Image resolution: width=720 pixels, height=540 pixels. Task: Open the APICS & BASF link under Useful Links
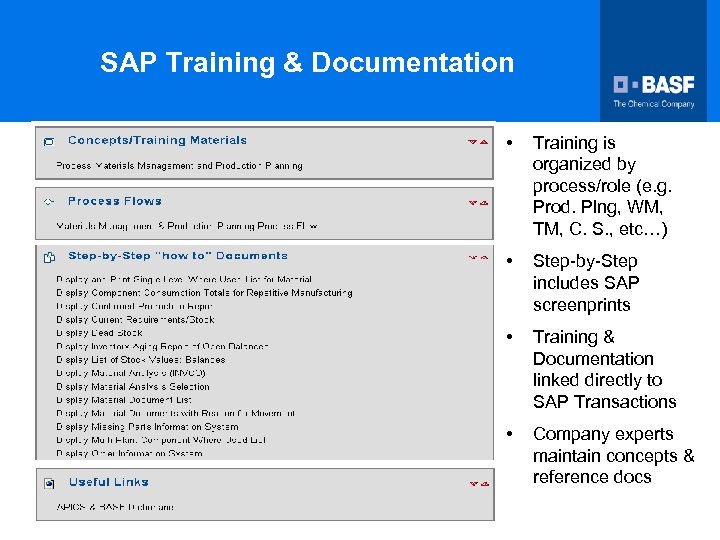point(115,507)
